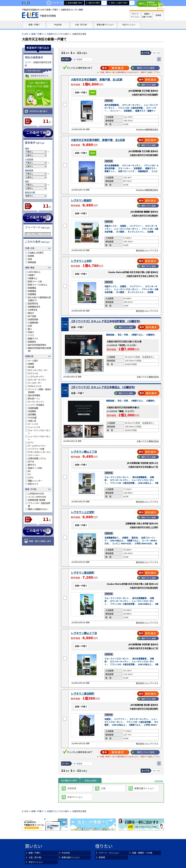Click top page number 1 button
This screenshot has height=868, width=186.
(x=159, y=59)
